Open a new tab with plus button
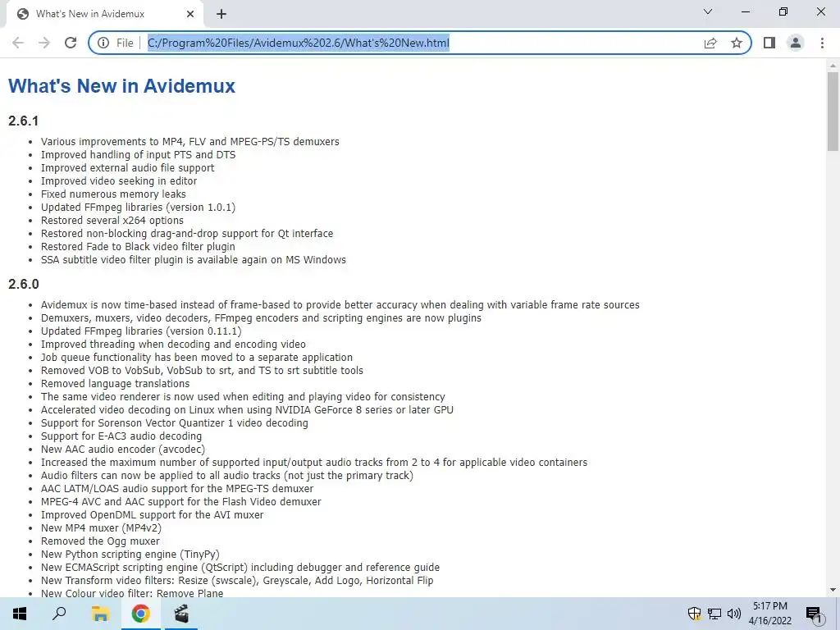The width and height of the screenshot is (840, 630). click(x=221, y=14)
